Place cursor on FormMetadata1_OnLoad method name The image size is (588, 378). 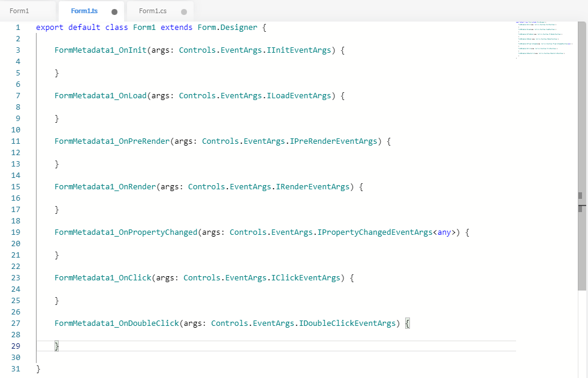coord(100,96)
